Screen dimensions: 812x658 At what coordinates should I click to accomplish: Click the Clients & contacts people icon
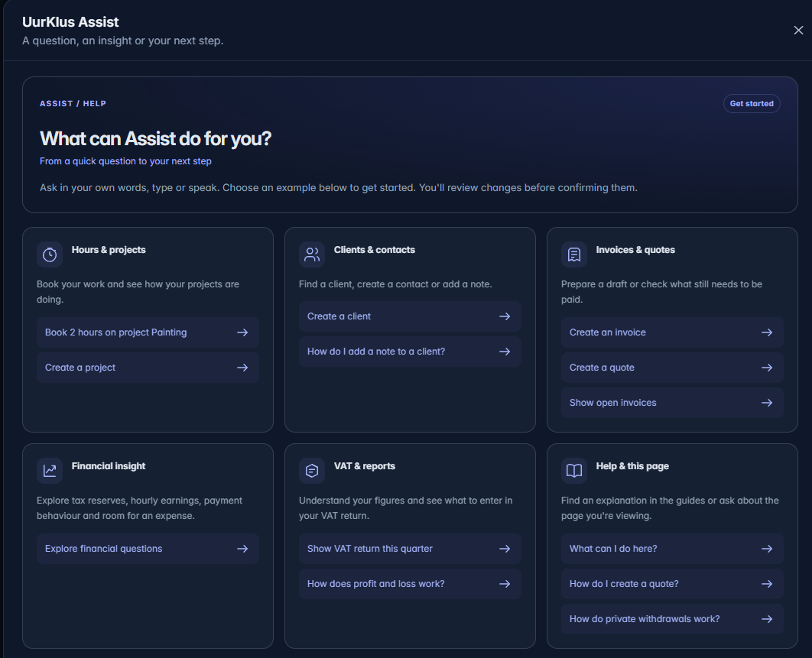pos(312,254)
